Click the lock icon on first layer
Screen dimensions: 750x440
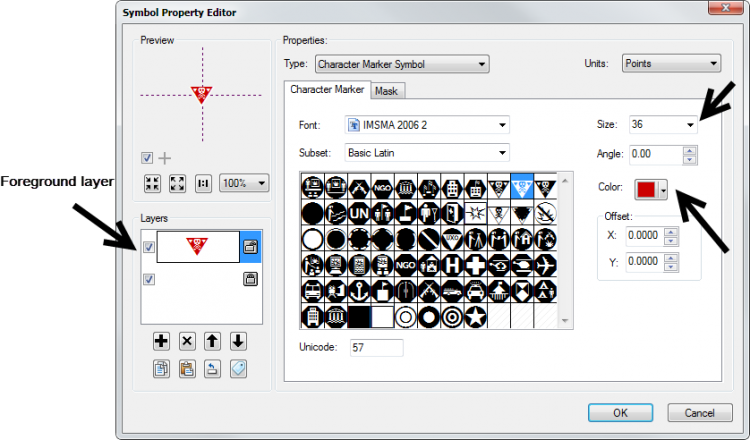click(x=250, y=247)
